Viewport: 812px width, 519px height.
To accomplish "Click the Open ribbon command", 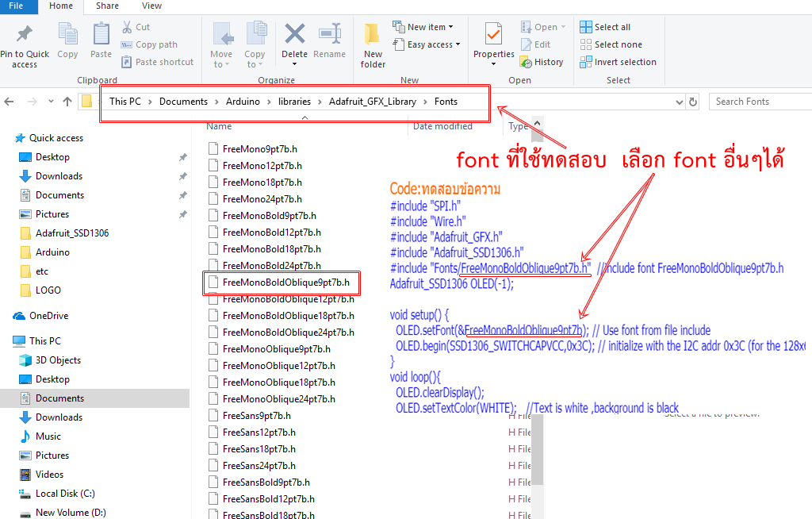I will [x=542, y=27].
